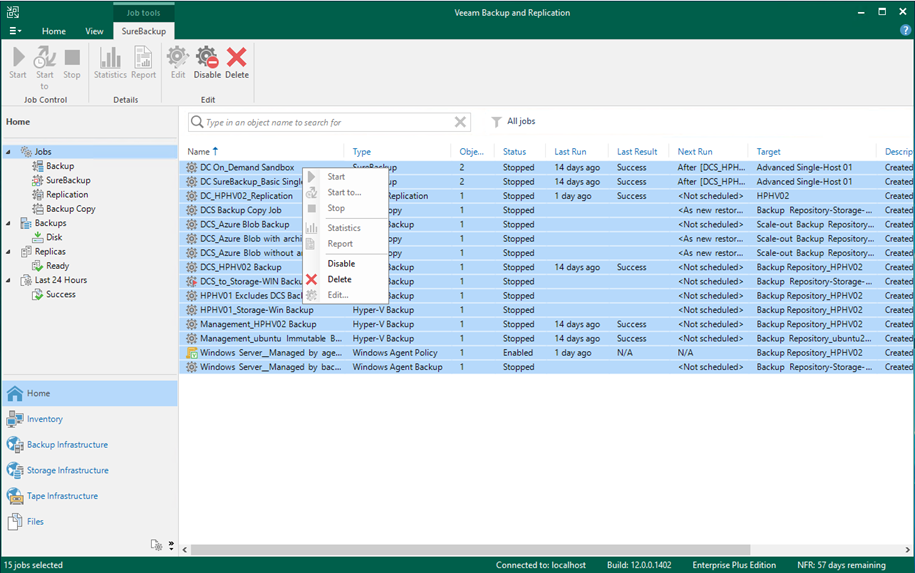Click the object name search field
915x573 pixels.
coord(329,123)
